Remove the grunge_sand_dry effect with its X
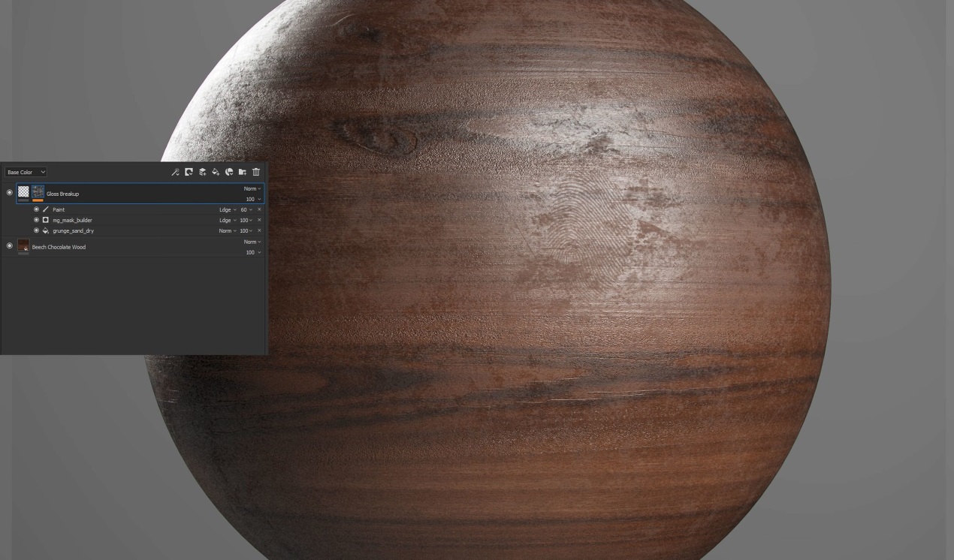954x560 pixels. (260, 231)
